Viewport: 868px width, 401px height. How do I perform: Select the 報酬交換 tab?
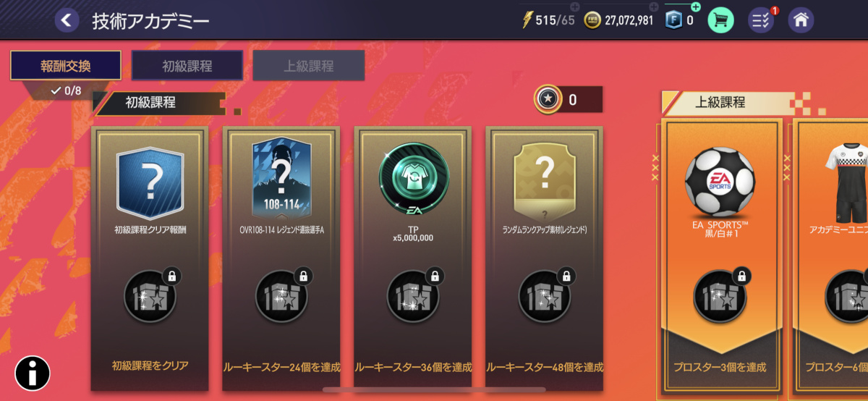65,65
